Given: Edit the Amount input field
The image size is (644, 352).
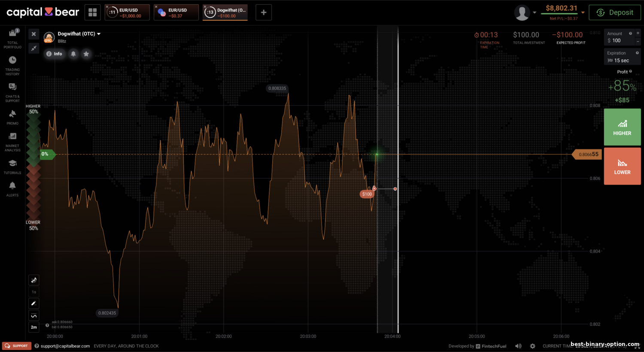Looking at the screenshot, I should (x=620, y=37).
